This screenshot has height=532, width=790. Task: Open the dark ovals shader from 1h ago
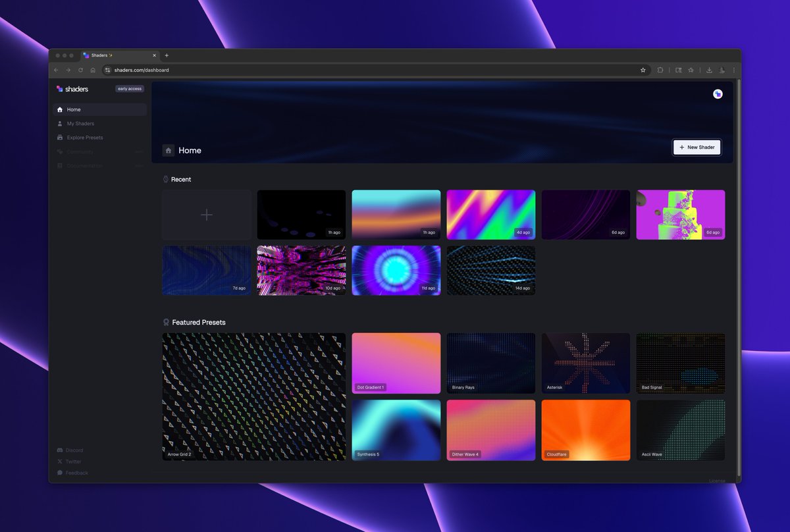302,215
